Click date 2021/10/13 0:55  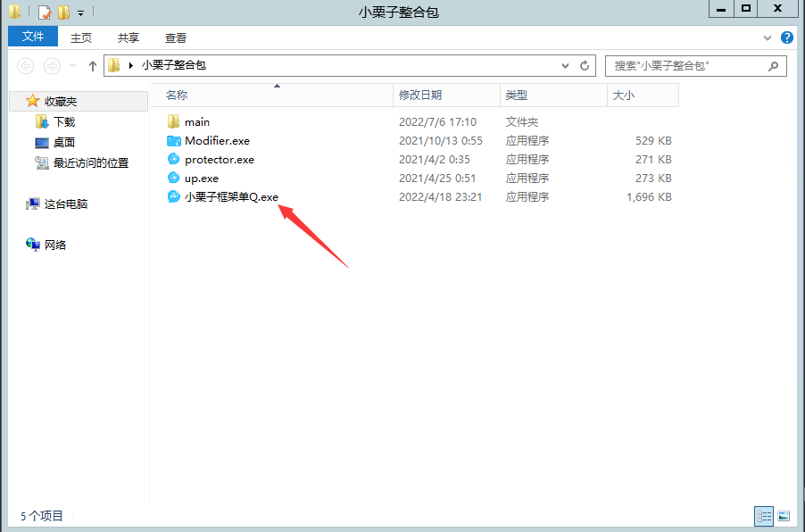click(x=441, y=141)
